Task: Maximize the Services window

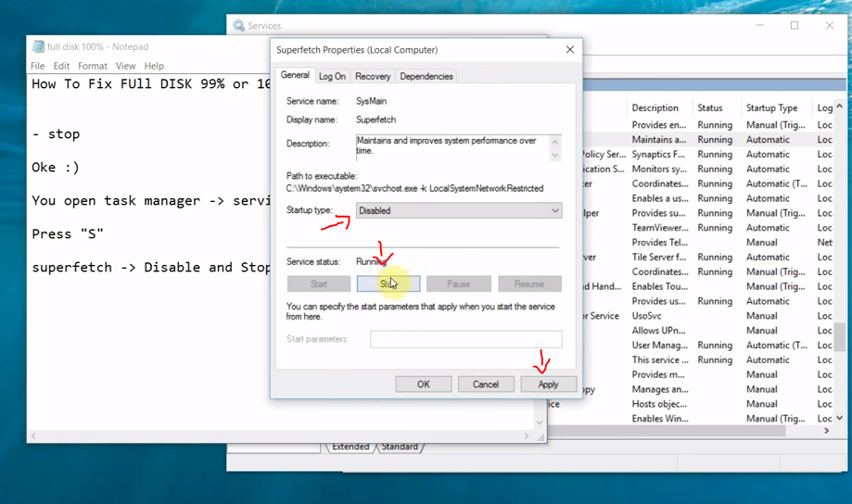Action: [795, 26]
